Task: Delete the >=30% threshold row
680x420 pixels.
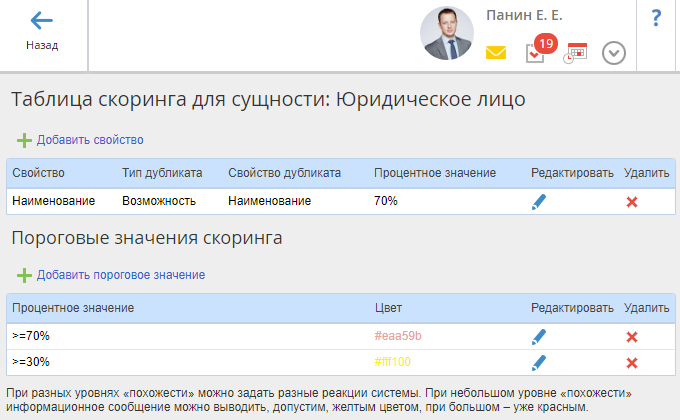Action: (x=632, y=362)
